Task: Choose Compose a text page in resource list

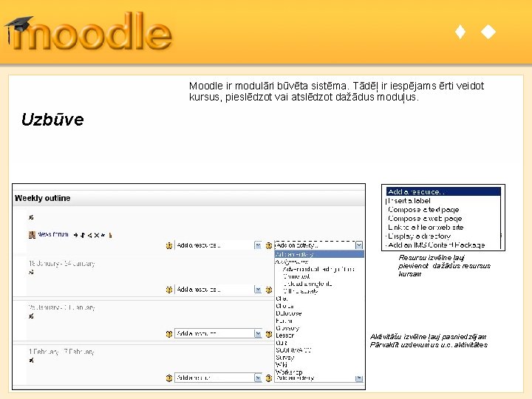Action: tap(423, 210)
